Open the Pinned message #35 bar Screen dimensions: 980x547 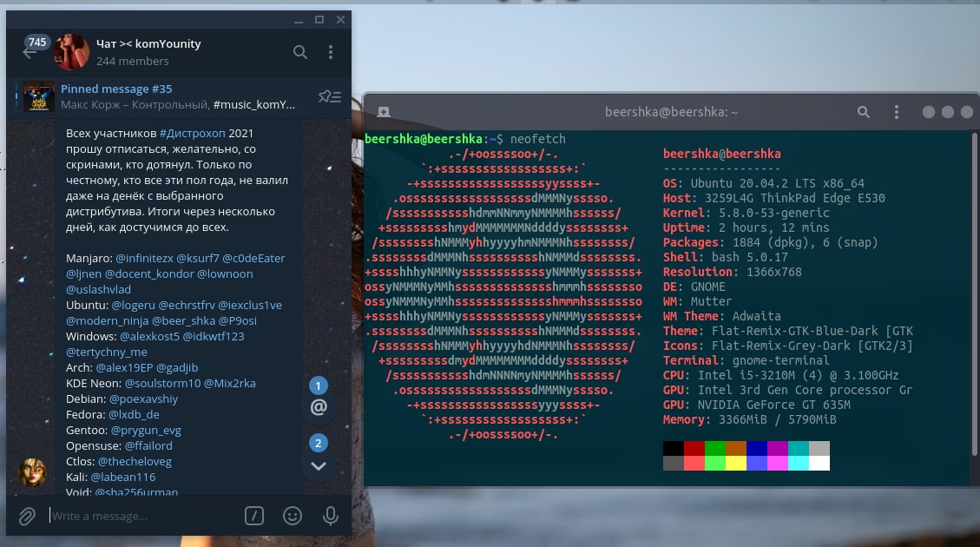(179, 97)
